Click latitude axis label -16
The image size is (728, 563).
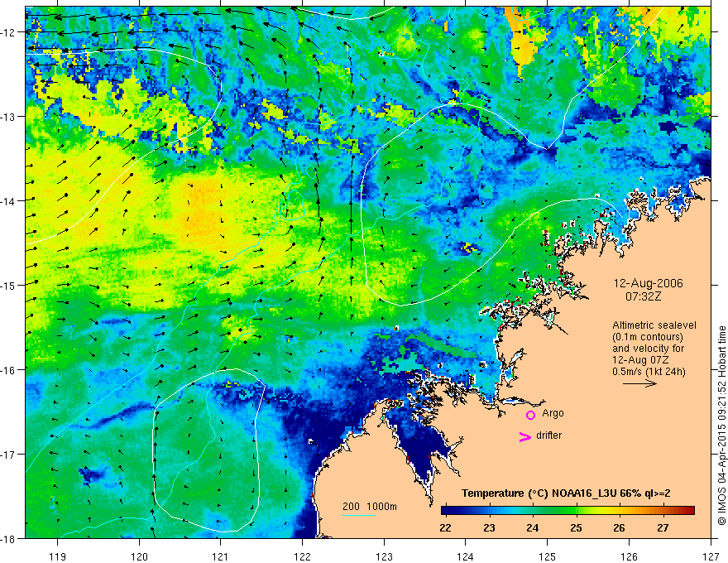[9, 370]
